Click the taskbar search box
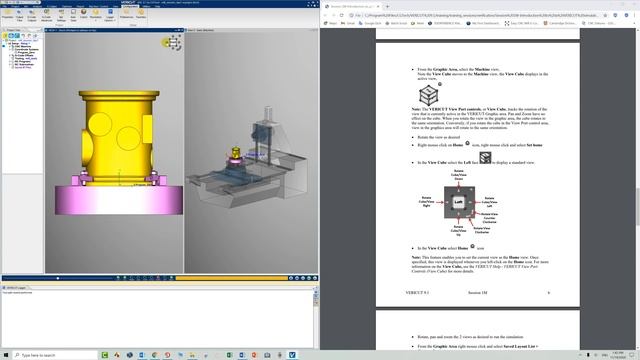Image resolution: width=640 pixels, height=360 pixels. point(55,355)
